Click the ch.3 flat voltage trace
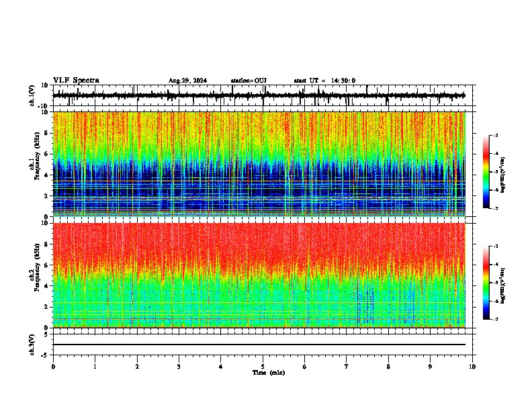Viewport: 532px width, 411px height. (x=259, y=345)
